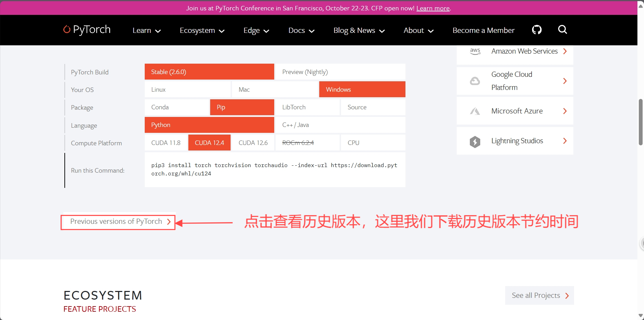Click the Google Cloud icon
Screen dimensions: 644x320
click(x=475, y=81)
